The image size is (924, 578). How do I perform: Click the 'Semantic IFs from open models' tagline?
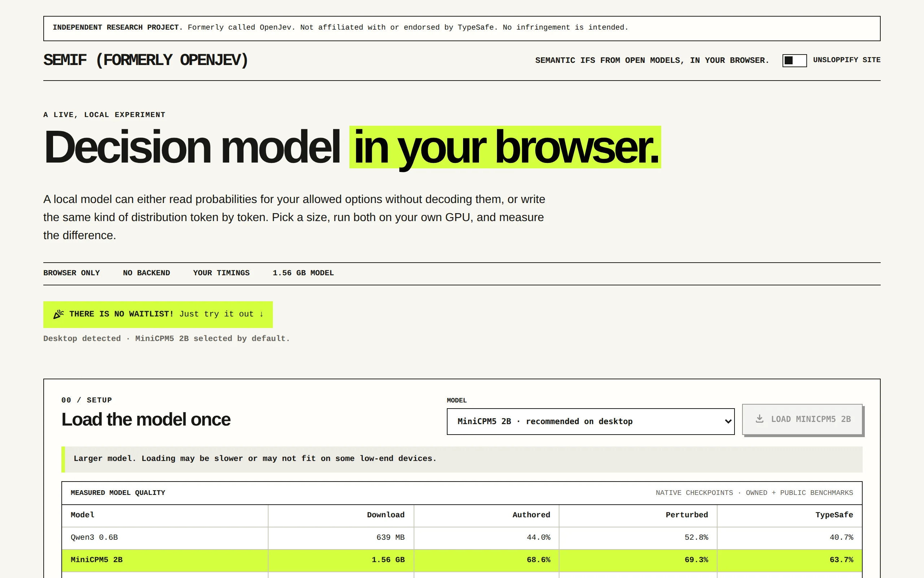[652, 60]
